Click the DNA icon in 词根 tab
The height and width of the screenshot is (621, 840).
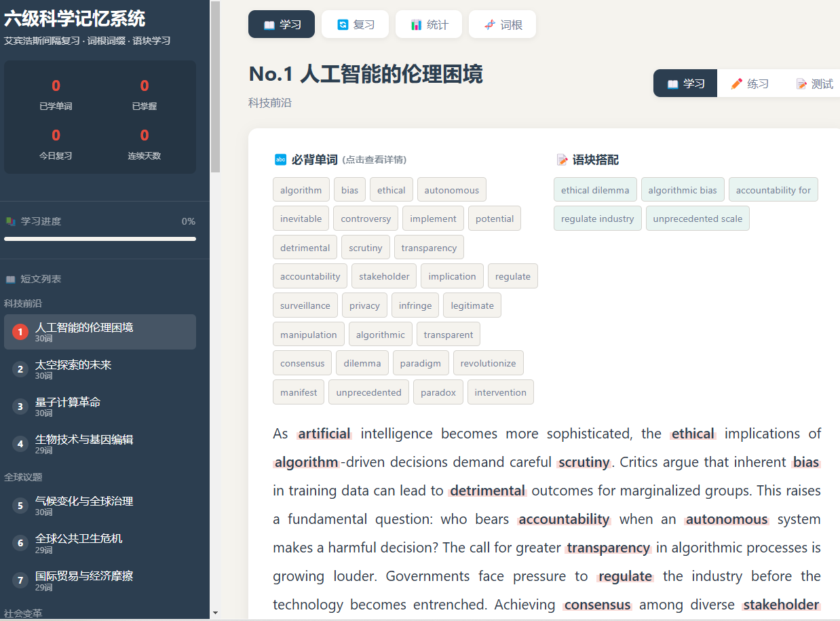[490, 25]
